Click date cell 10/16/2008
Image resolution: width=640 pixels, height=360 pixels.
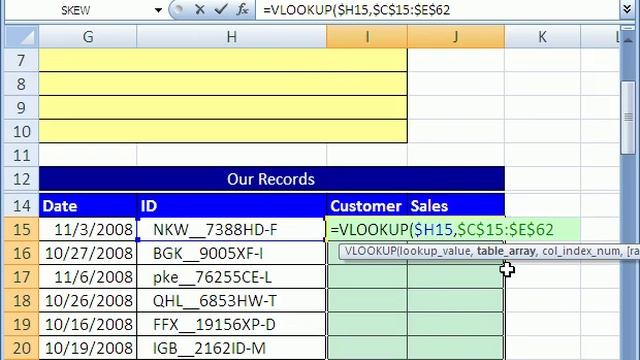88,324
